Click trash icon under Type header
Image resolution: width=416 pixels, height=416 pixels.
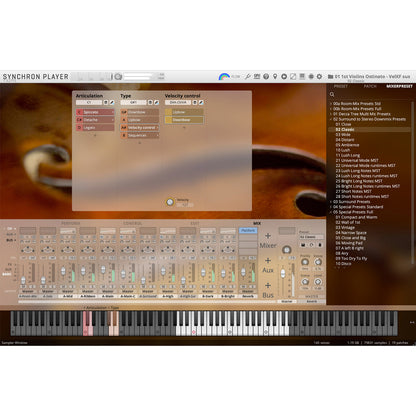150,102
